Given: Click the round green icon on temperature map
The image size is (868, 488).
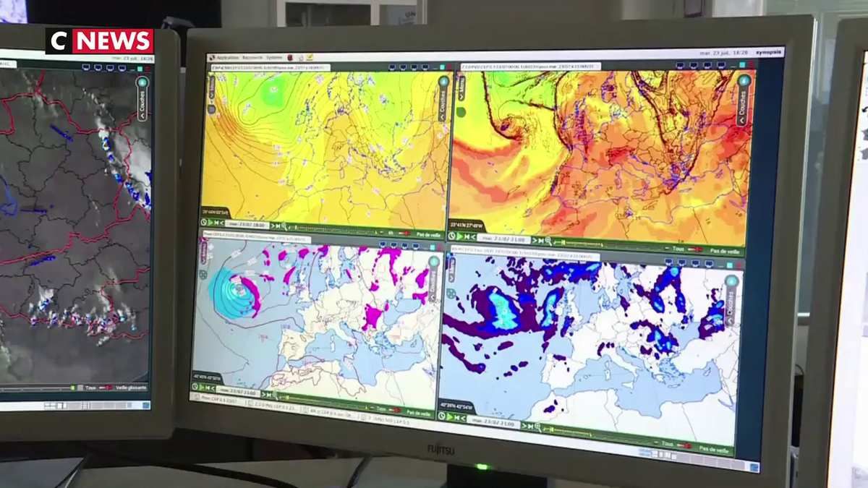Looking at the screenshot, I should pyautogui.click(x=461, y=112).
